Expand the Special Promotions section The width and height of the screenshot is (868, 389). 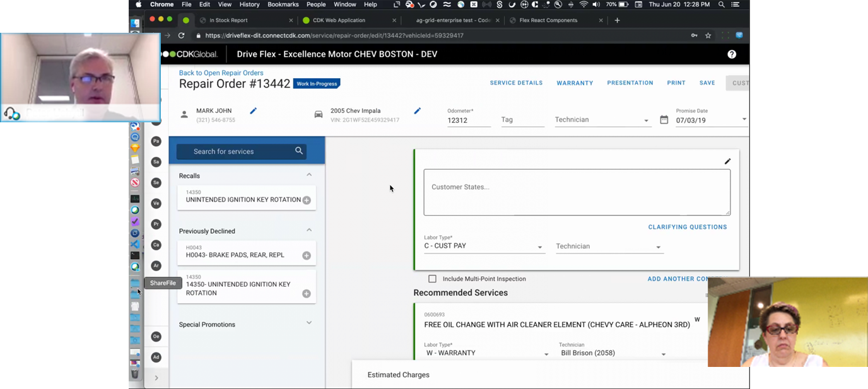309,323
